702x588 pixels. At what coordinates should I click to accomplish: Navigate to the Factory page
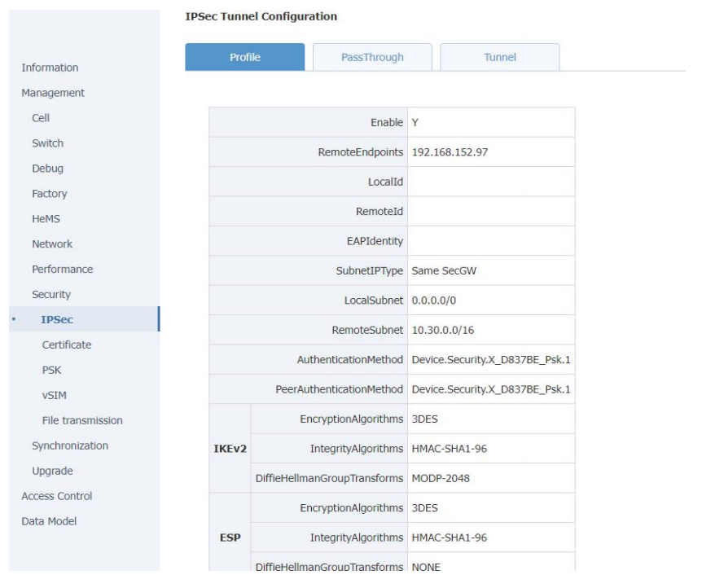click(x=50, y=194)
